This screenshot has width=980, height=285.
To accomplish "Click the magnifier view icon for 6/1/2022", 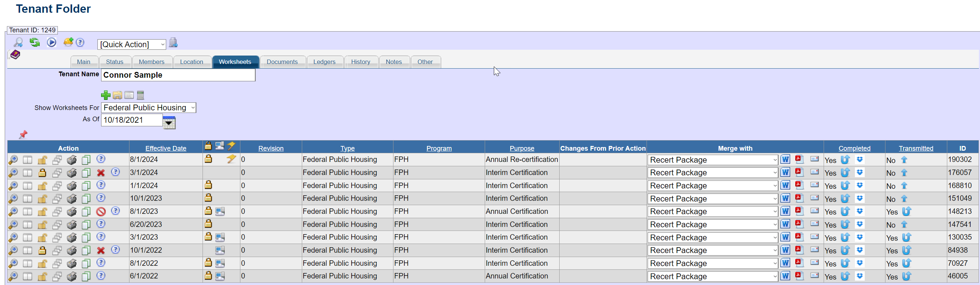I will coord(13,276).
